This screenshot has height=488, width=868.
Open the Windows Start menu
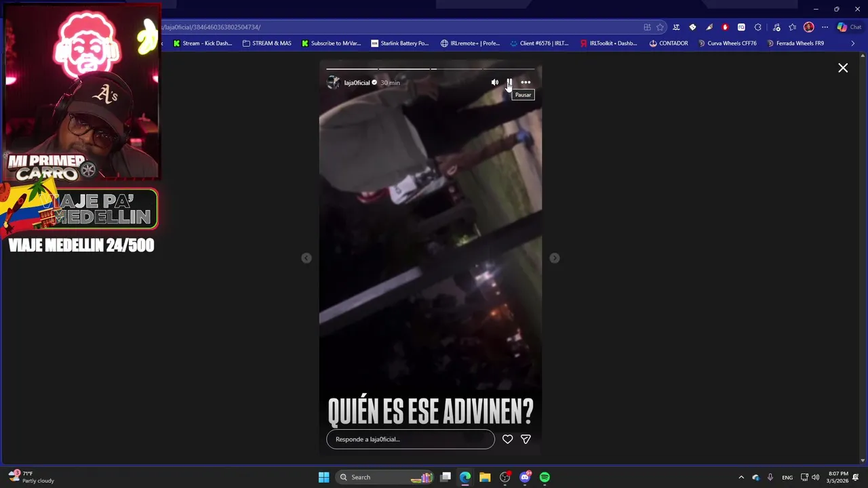coord(323,477)
